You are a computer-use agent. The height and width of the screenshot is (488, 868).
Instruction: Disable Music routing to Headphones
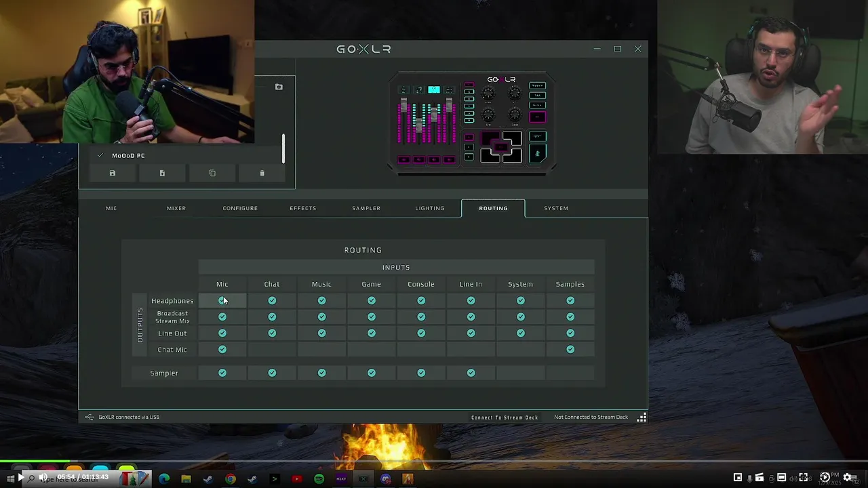click(x=321, y=300)
